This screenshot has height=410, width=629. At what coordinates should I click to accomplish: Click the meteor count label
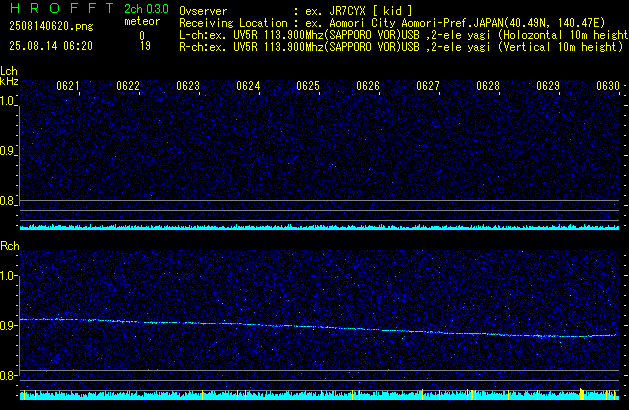142,21
